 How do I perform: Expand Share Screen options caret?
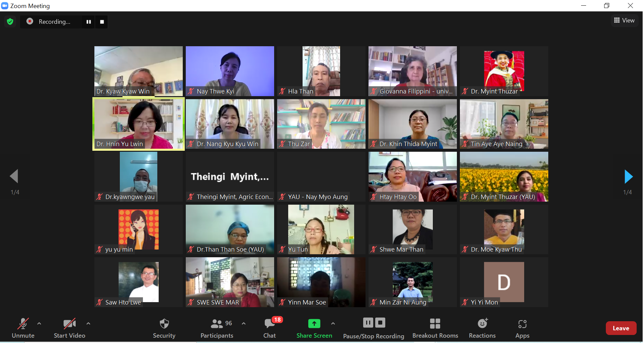click(333, 324)
